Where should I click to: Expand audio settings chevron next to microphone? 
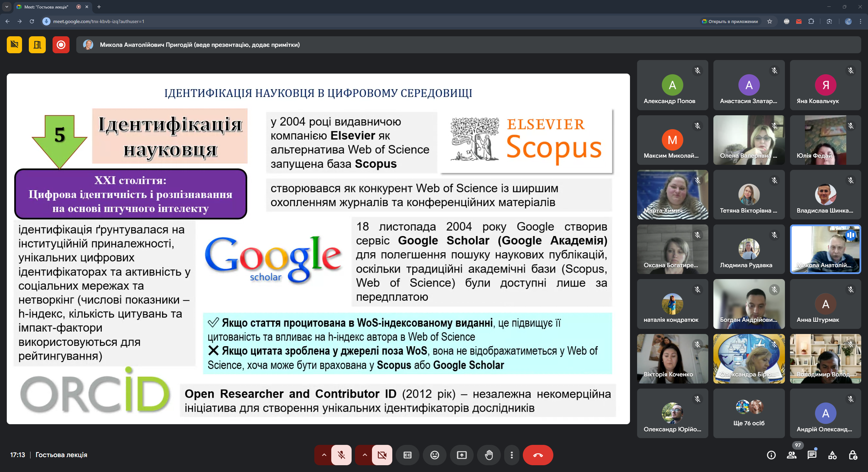coord(324,455)
